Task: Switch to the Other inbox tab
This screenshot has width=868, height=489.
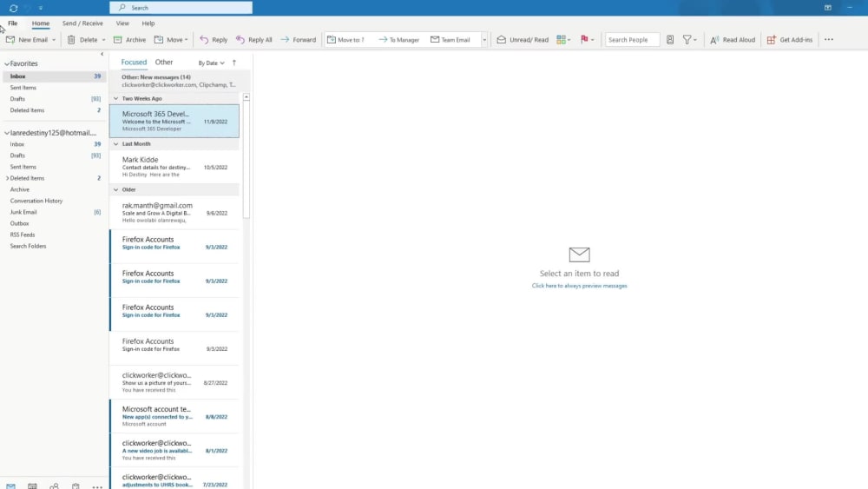Action: tap(164, 62)
